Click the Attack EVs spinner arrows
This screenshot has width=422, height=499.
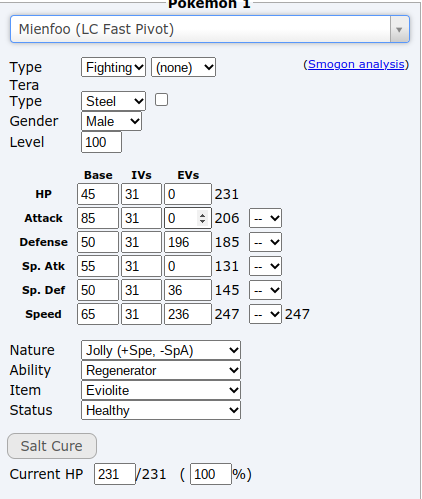pos(202,218)
